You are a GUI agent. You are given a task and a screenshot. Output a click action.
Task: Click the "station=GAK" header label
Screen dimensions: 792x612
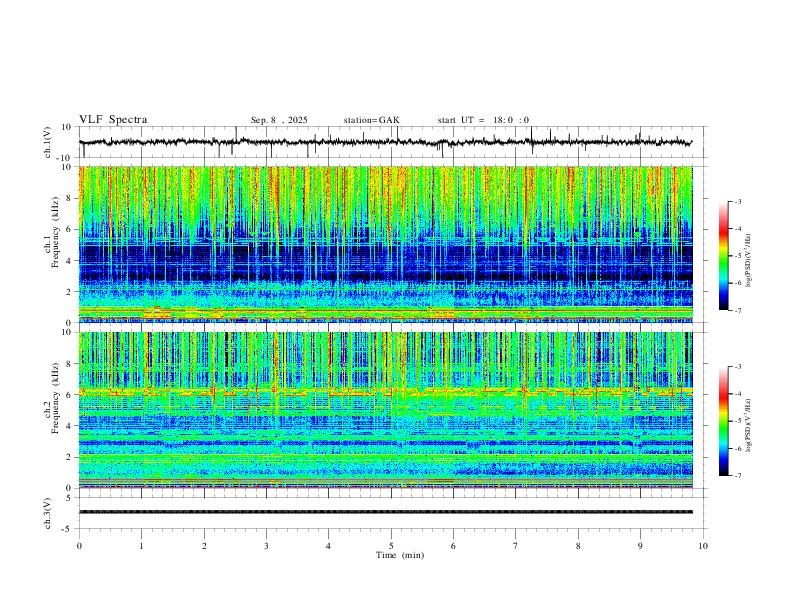[x=371, y=120]
